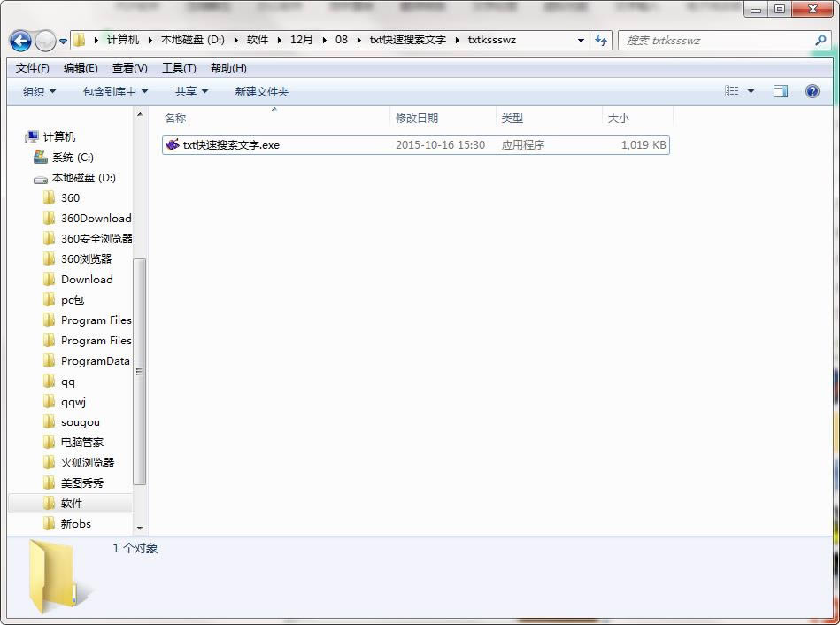The image size is (840, 625).
Task: Open the 文件(F) menu
Action: point(33,68)
